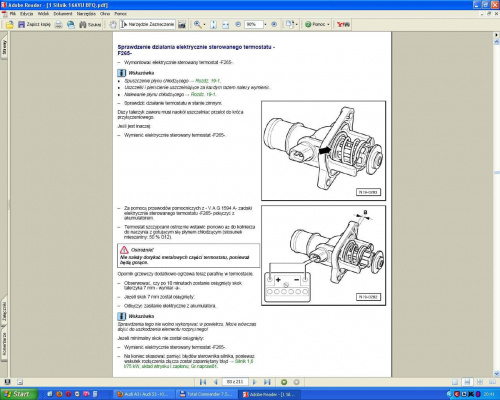Enable single page layout view
Viewport: 500px width, 400px height.
[x=455, y=382]
